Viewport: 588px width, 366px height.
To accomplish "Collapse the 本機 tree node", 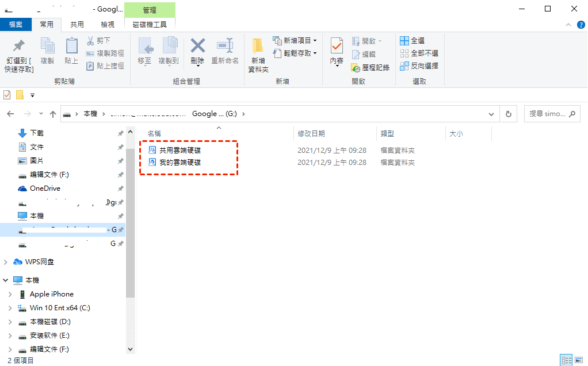I will pyautogui.click(x=6, y=280).
